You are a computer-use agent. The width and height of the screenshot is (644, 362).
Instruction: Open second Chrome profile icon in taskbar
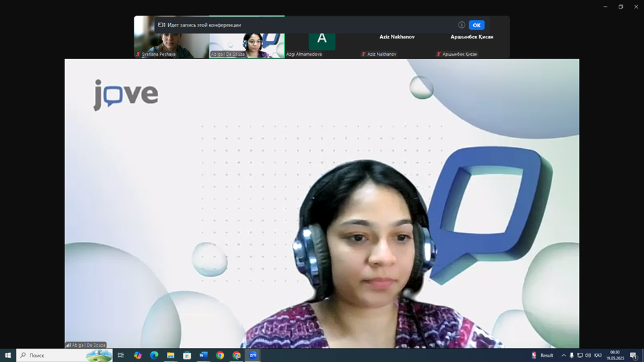(237, 355)
